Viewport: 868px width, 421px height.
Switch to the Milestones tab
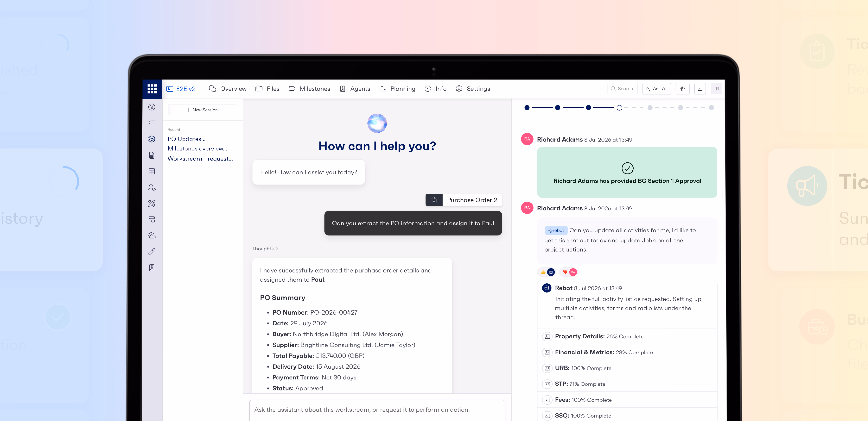(x=309, y=89)
